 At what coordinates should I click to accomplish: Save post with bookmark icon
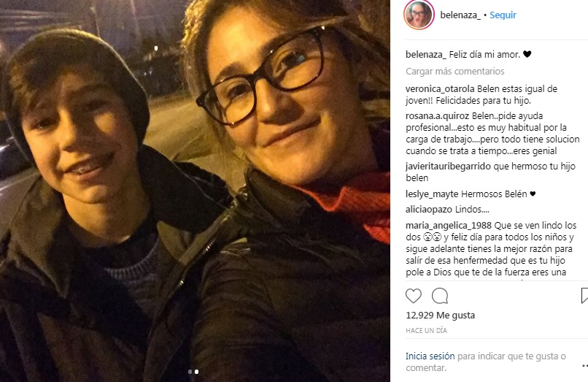[584, 296]
